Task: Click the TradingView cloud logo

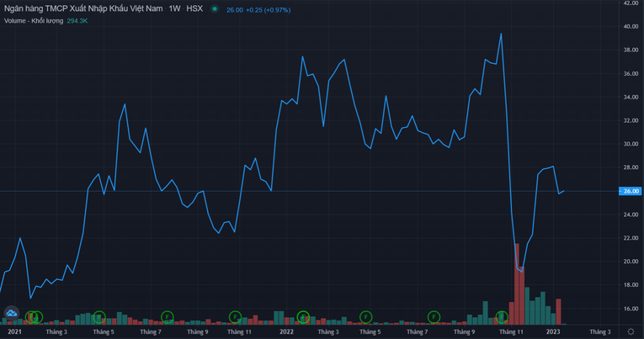Action: 12,314
